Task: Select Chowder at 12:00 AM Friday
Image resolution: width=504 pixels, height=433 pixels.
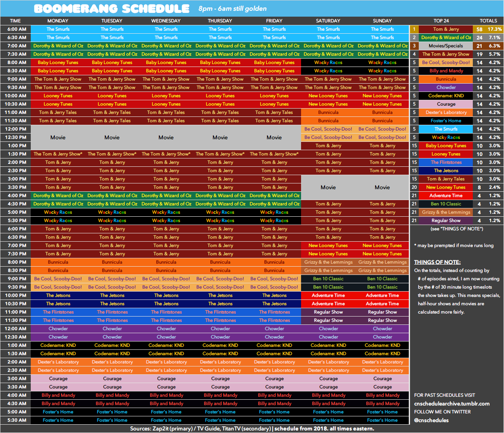Action: [274, 329]
